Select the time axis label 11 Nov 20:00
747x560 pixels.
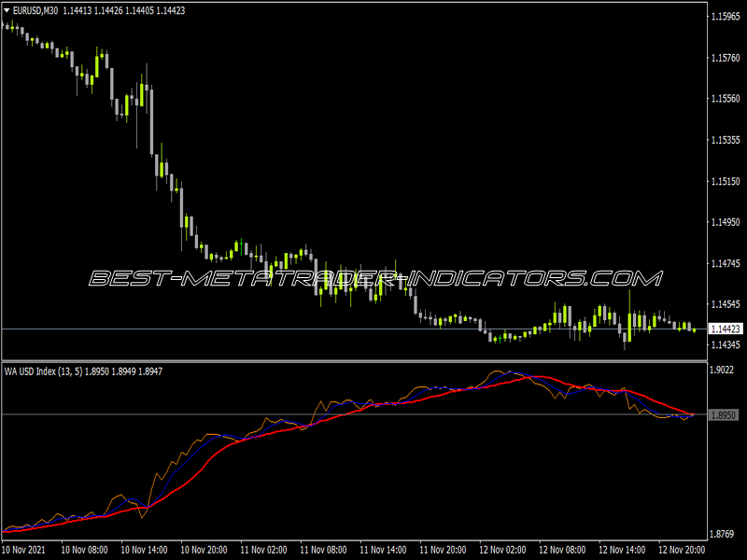pos(443,550)
